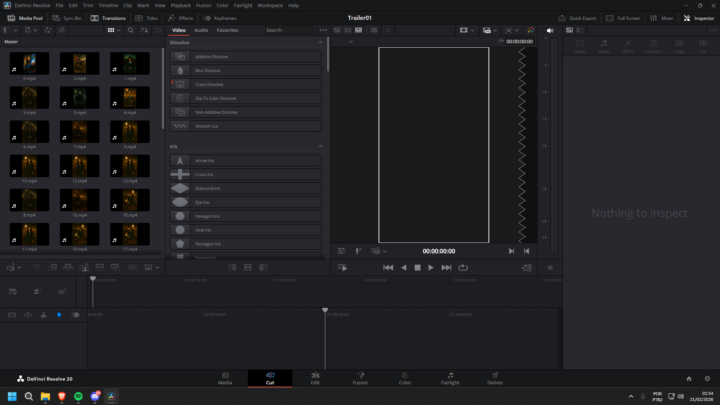The image size is (720, 405).
Task: Click the Full Screen button
Action: pos(624,18)
